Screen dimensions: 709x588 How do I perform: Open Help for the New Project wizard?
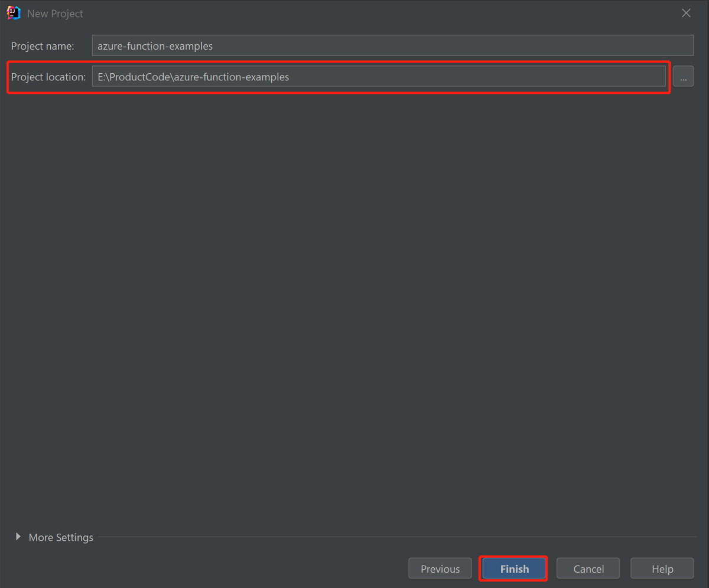point(662,568)
